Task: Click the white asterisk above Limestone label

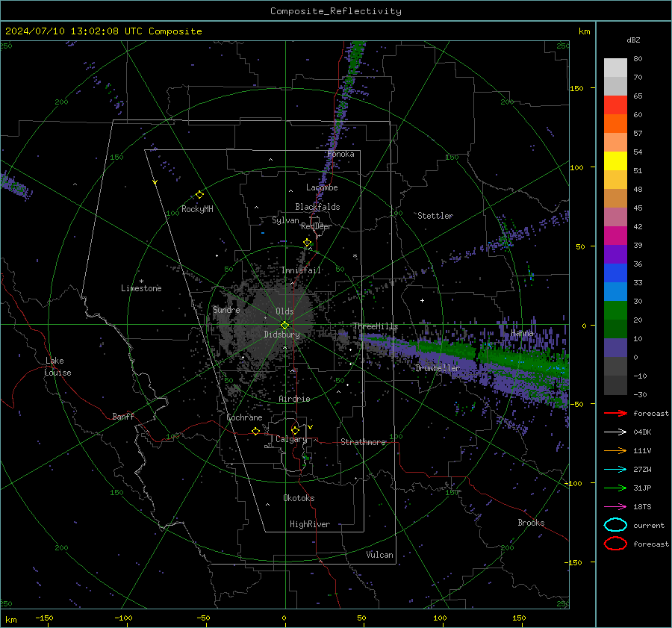Action: point(141,282)
